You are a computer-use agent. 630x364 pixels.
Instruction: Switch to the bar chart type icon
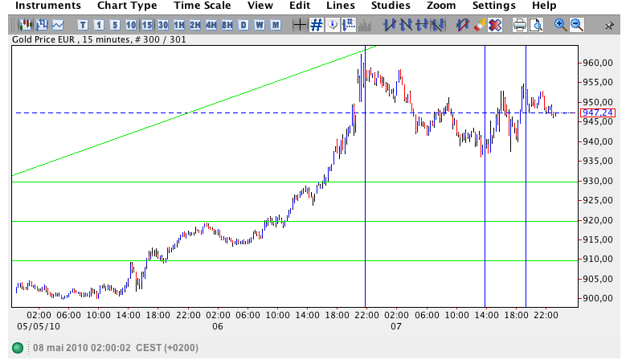pyautogui.click(x=40, y=25)
